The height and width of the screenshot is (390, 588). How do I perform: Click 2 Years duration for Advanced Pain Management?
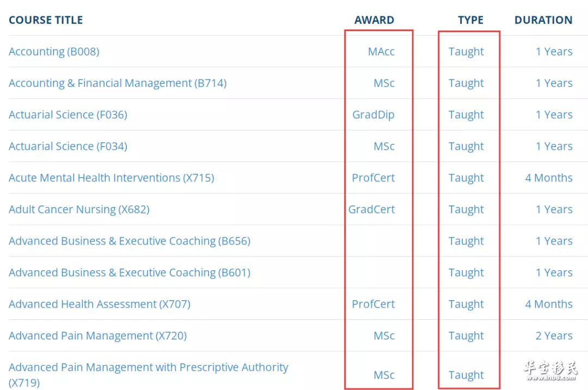tap(554, 336)
